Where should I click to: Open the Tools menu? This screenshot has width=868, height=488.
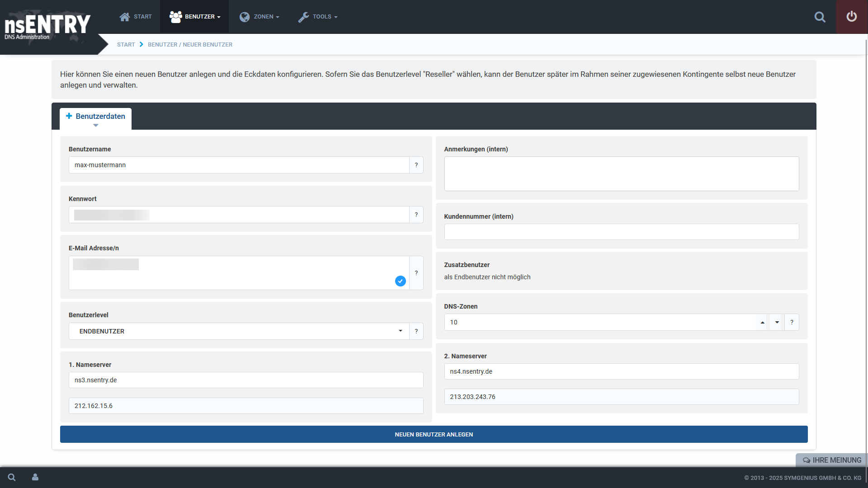click(x=318, y=17)
